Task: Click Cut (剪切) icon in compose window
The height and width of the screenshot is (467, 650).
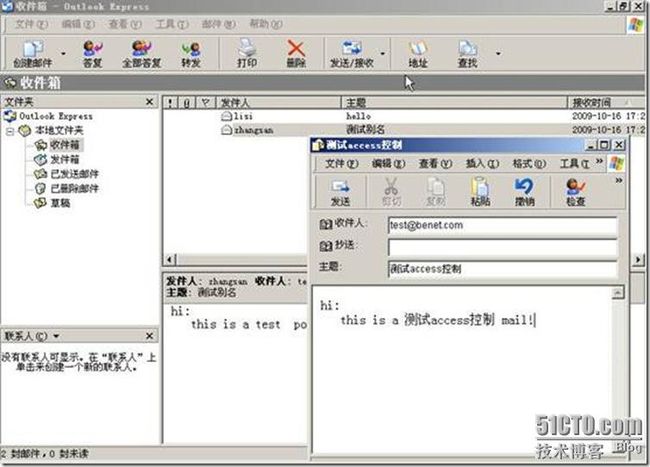Action: (391, 192)
